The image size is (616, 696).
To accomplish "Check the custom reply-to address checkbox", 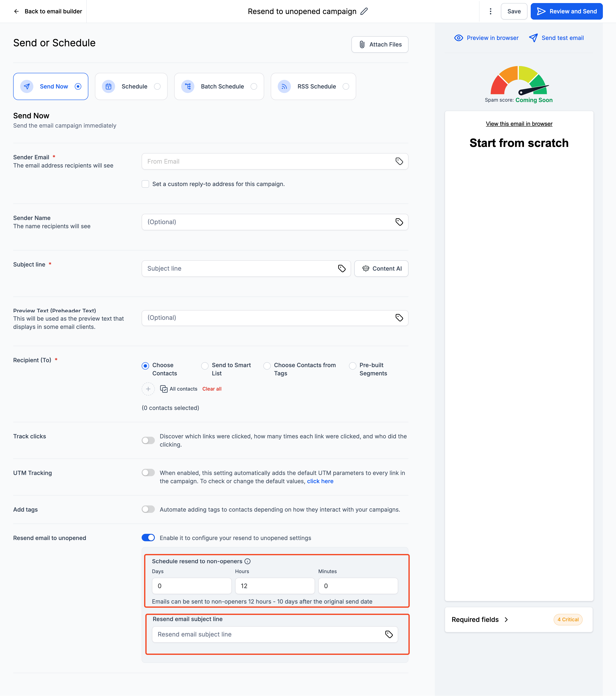I will pos(146,184).
